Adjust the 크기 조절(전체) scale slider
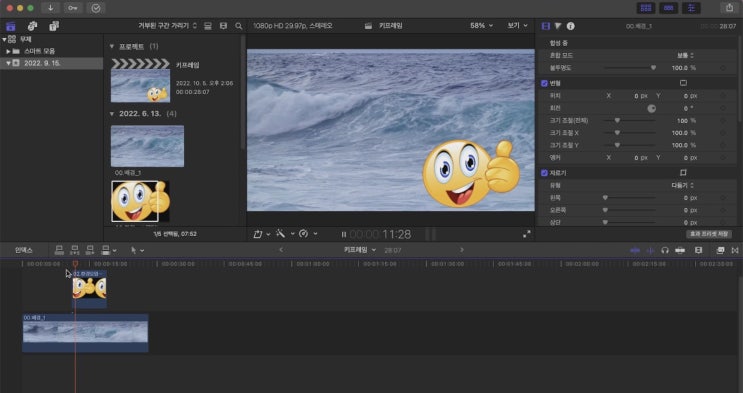Image resolution: width=743 pixels, height=393 pixels. coord(630,121)
